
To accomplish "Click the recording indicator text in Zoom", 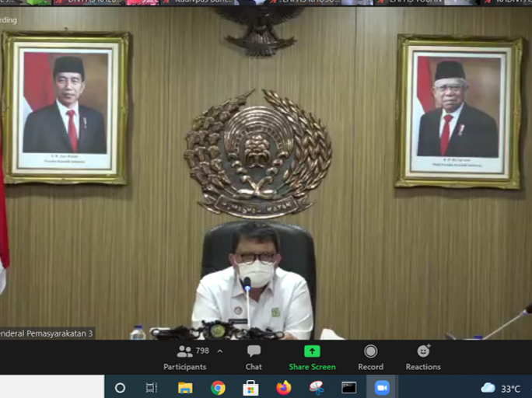I will [x=8, y=20].
